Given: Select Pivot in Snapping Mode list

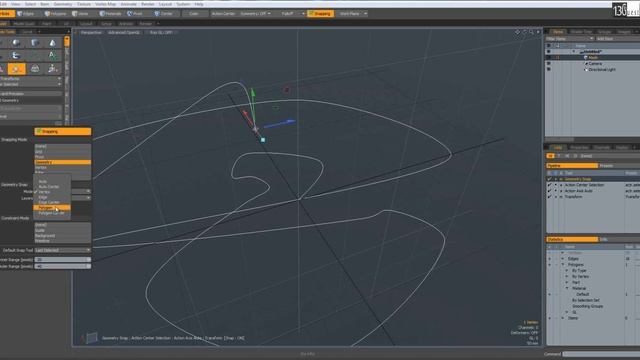Looking at the screenshot, I should tap(62, 157).
